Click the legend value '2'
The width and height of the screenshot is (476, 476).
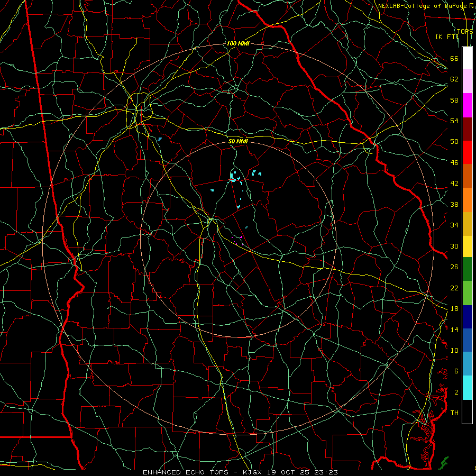(456, 392)
